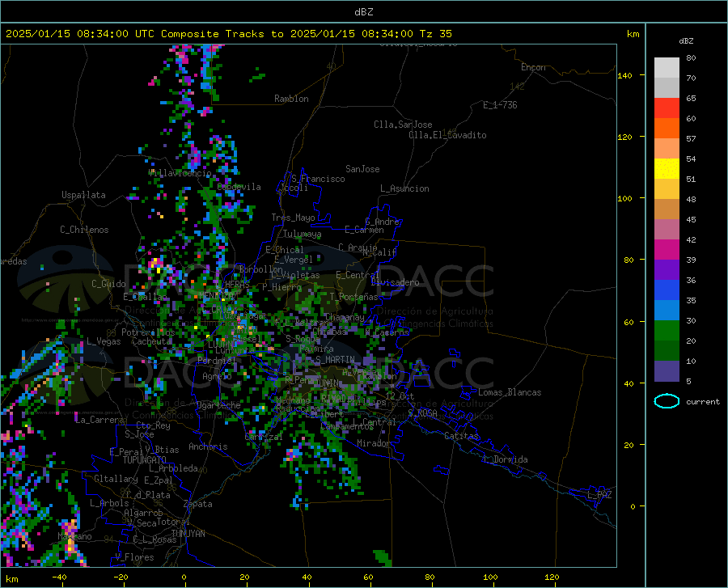Screen dimensions: 728x588
Task: Click the 'Tulumaya' map label
Action: [x=302, y=234]
